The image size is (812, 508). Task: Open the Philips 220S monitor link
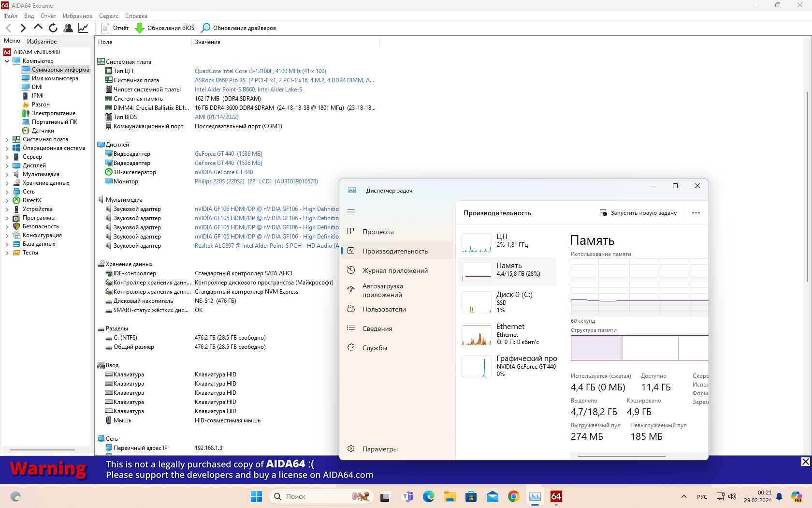256,181
